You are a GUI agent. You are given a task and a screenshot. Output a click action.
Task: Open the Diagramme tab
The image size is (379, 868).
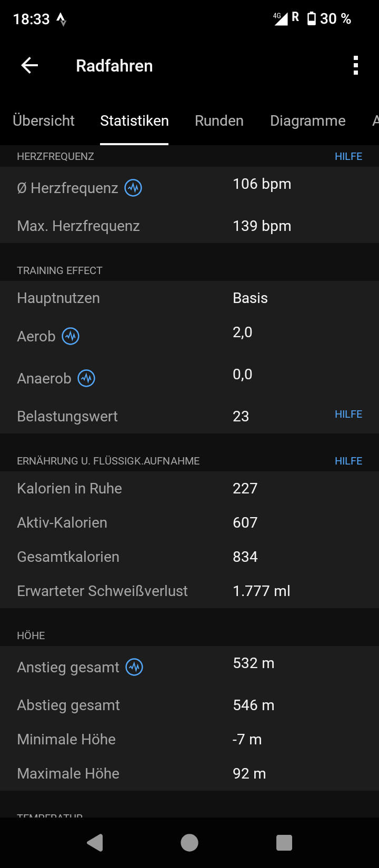coord(307,120)
